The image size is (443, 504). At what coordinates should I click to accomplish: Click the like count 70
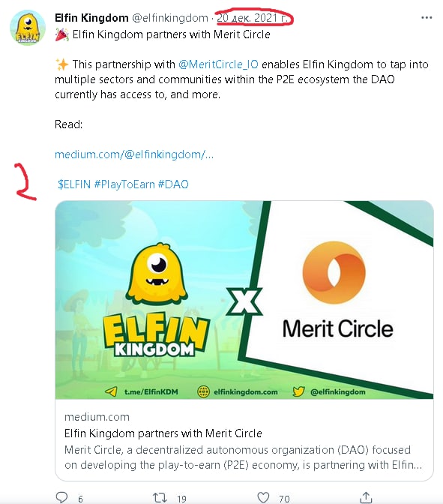[x=284, y=499]
